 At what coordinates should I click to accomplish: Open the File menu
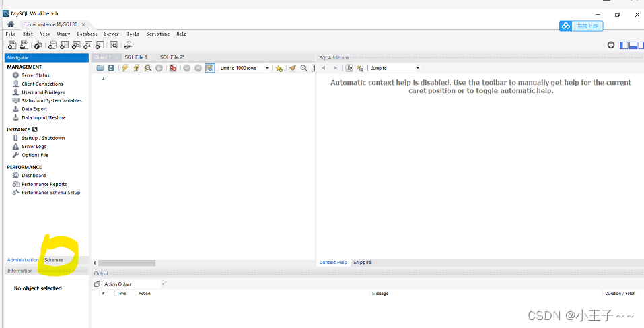click(x=11, y=34)
